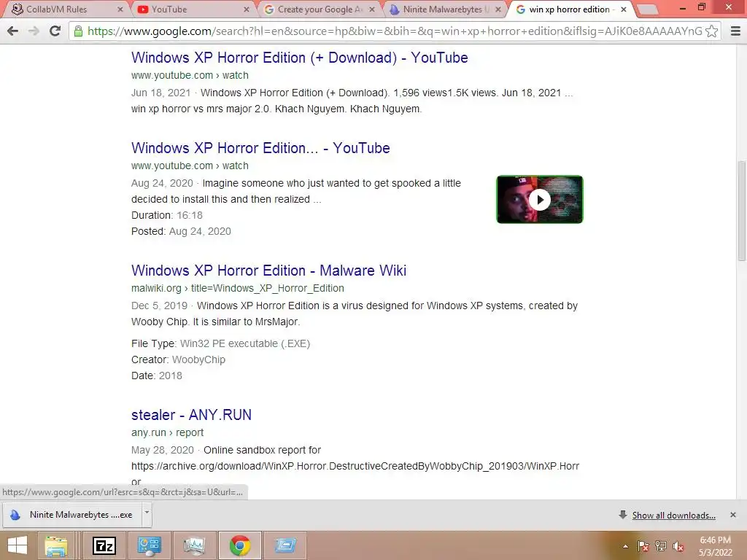Open the Control Panel taskbar icon
The image size is (747, 560).
coord(149,545)
